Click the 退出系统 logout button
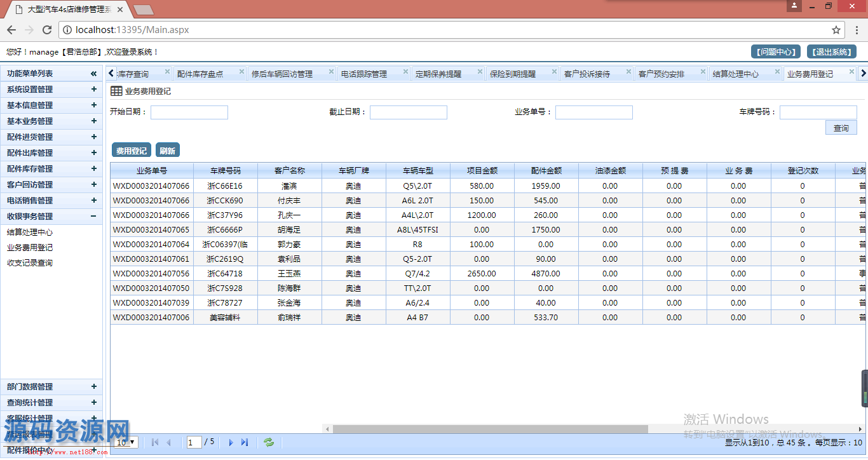Screen dimensions: 868x460 [831, 52]
